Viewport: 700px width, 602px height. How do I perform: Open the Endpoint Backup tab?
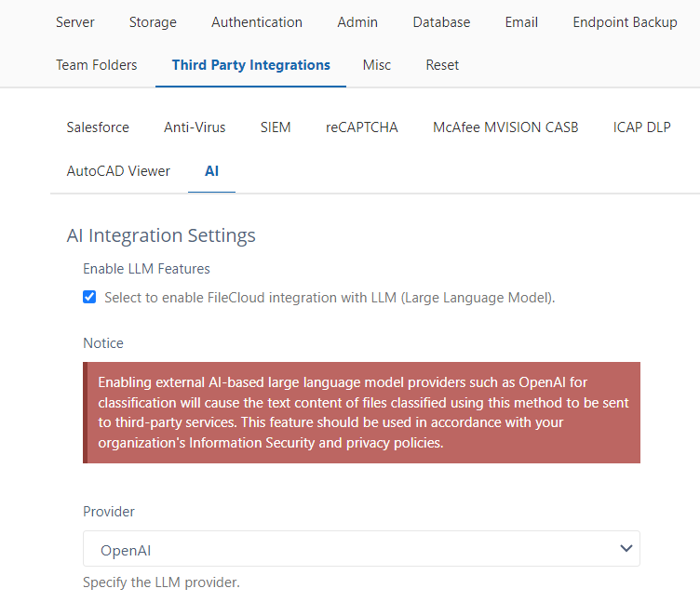coord(625,22)
